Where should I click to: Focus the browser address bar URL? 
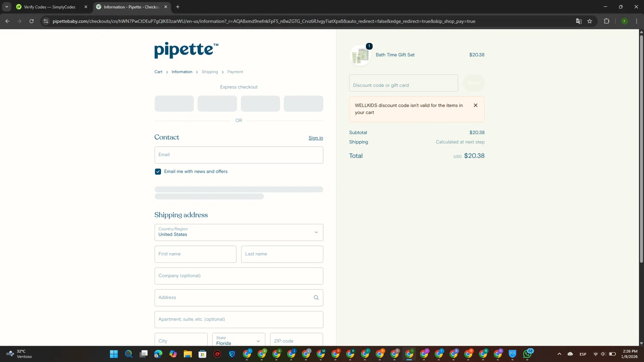(x=264, y=21)
